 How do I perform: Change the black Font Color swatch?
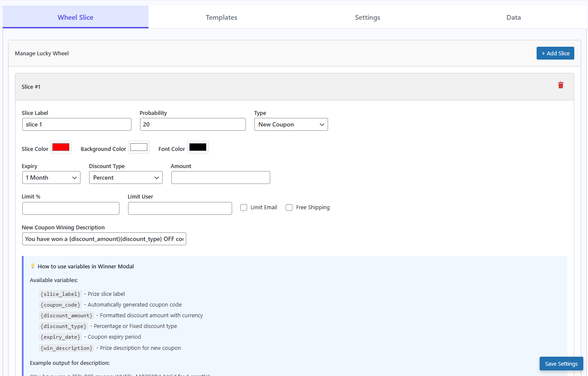[x=198, y=147]
